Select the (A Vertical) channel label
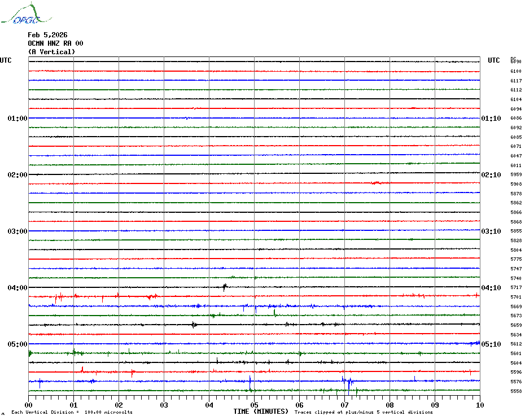 tap(51, 52)
